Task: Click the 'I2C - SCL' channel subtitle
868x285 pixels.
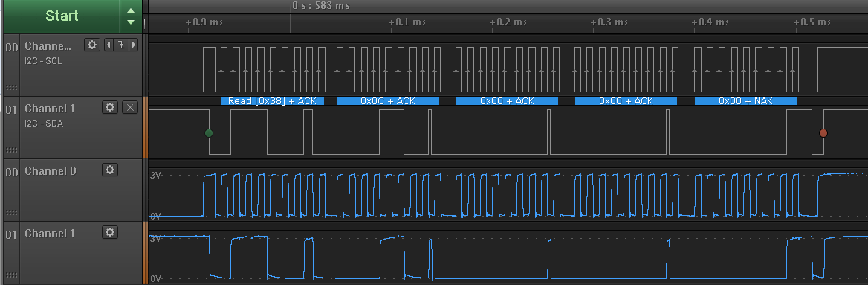Action: (x=43, y=61)
